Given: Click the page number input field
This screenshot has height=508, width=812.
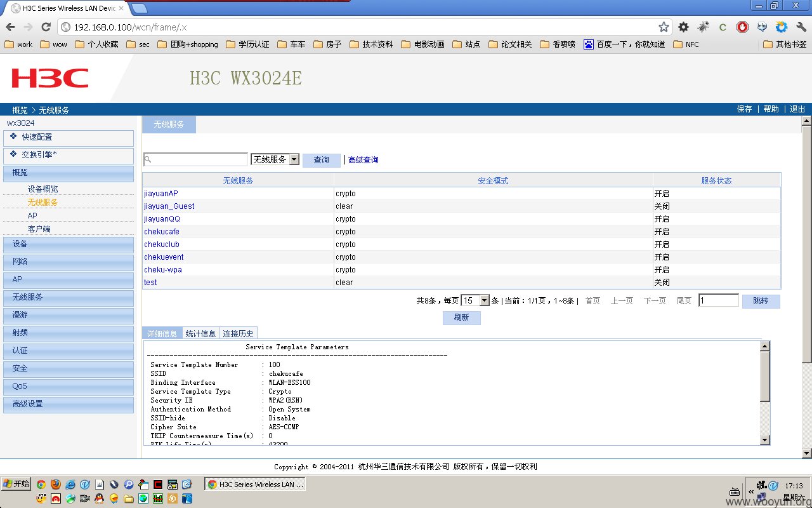Looking at the screenshot, I should point(719,300).
